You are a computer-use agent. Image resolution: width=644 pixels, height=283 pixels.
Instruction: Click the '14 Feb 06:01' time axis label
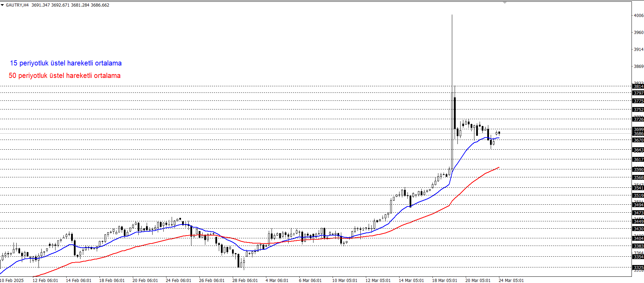tap(79, 280)
